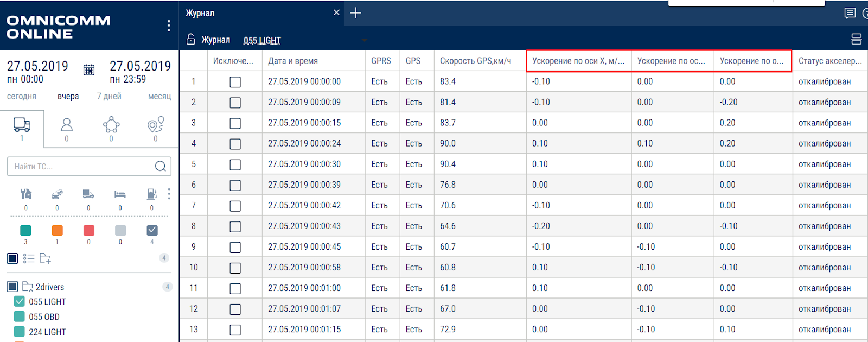Toggle the 2drivers group checkbox

point(12,286)
